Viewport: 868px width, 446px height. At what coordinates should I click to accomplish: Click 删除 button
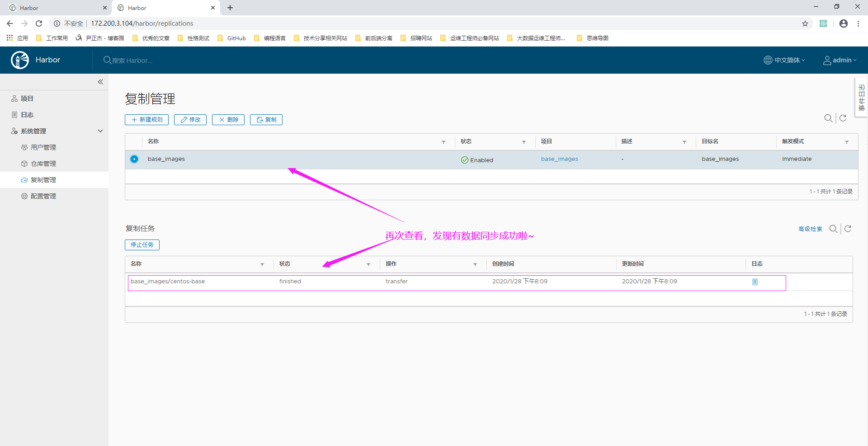point(228,120)
